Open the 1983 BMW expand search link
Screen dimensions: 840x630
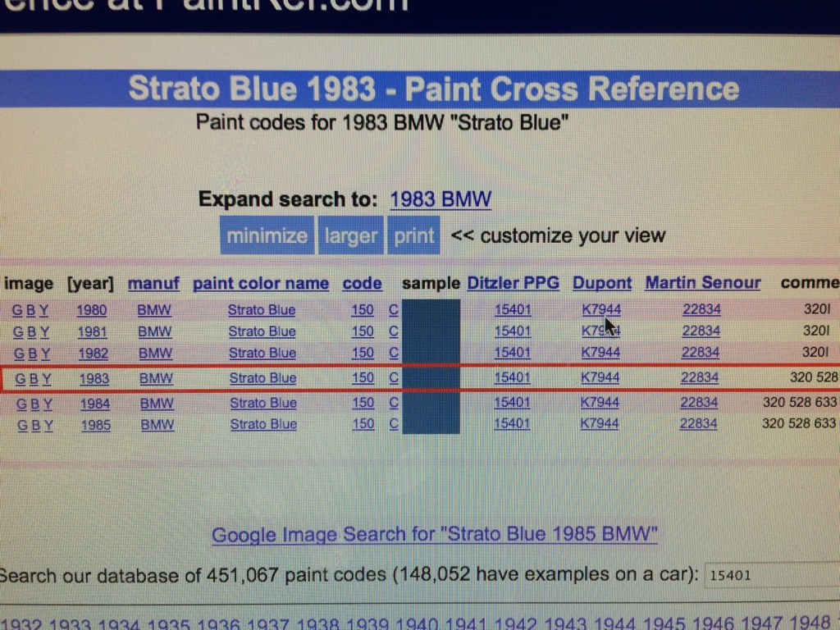pos(441,199)
